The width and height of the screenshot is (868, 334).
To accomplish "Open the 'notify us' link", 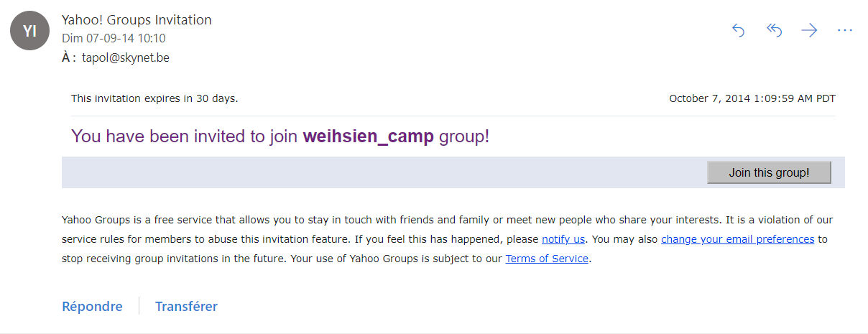I will [x=563, y=239].
